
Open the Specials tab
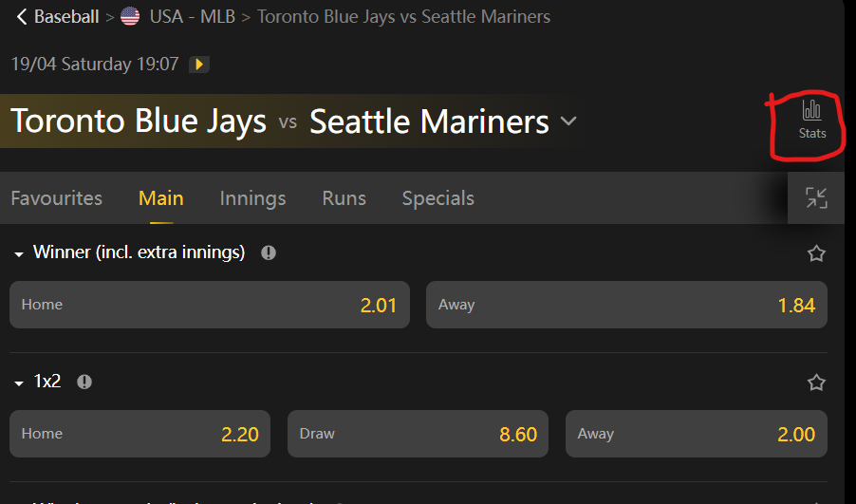pos(437,198)
